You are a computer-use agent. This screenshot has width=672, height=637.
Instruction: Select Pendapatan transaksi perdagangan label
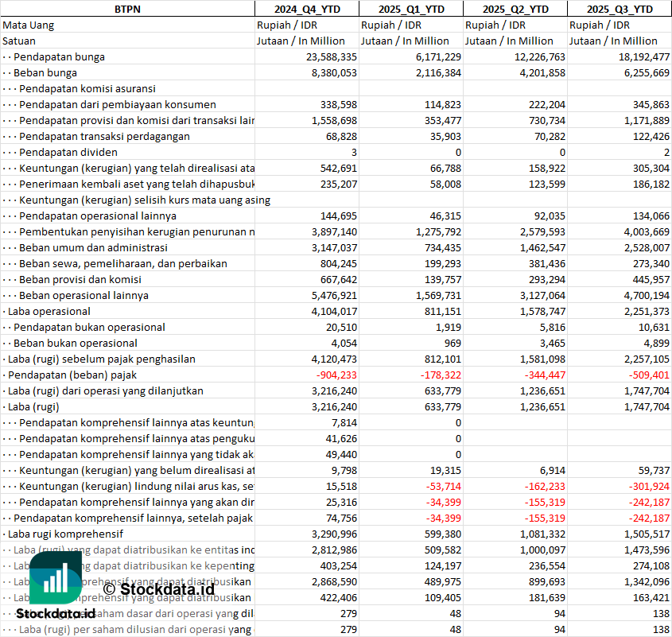104,136
